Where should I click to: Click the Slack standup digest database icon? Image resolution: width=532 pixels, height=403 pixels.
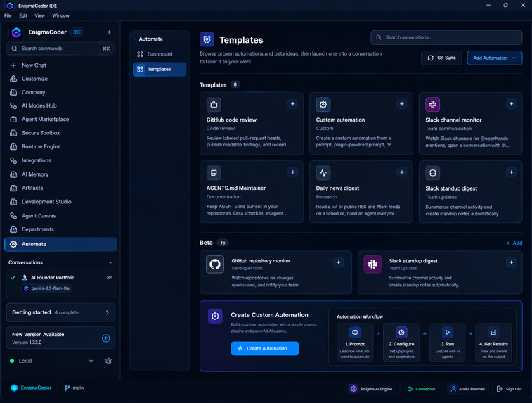point(433,173)
